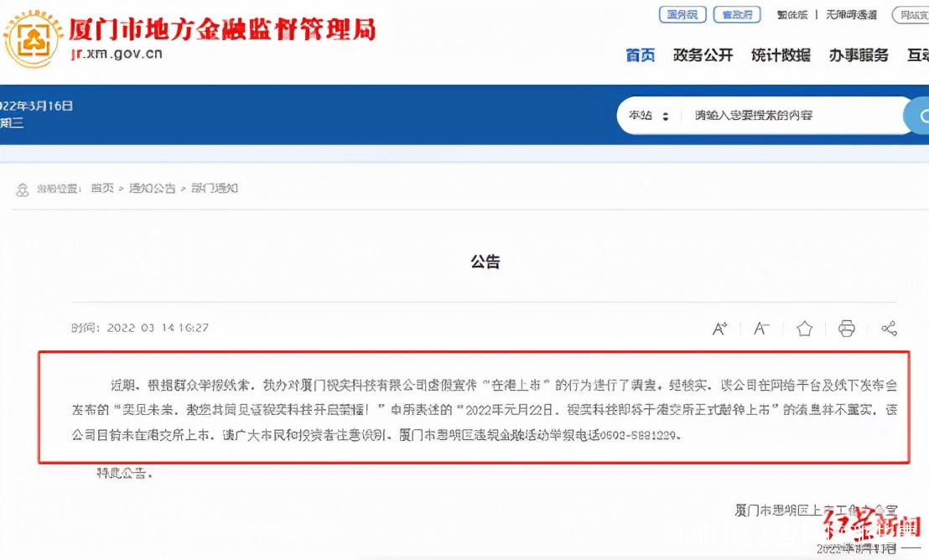929x560 pixels.
Task: Click the search keyword input field
Action: coord(791,116)
